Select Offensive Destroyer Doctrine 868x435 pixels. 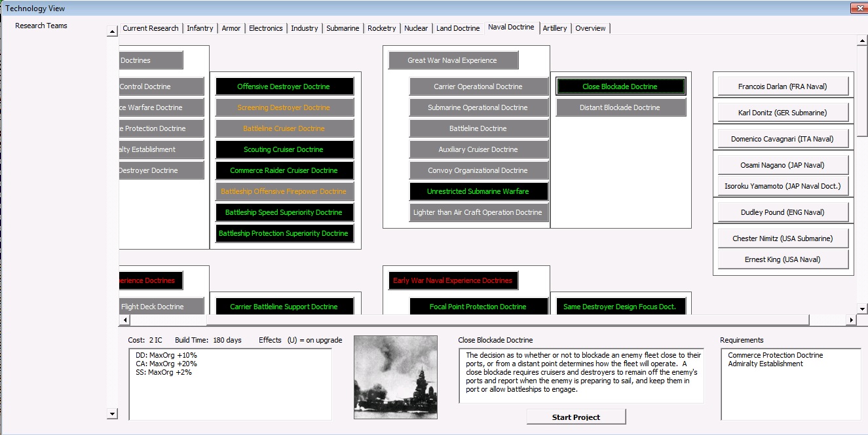point(284,86)
